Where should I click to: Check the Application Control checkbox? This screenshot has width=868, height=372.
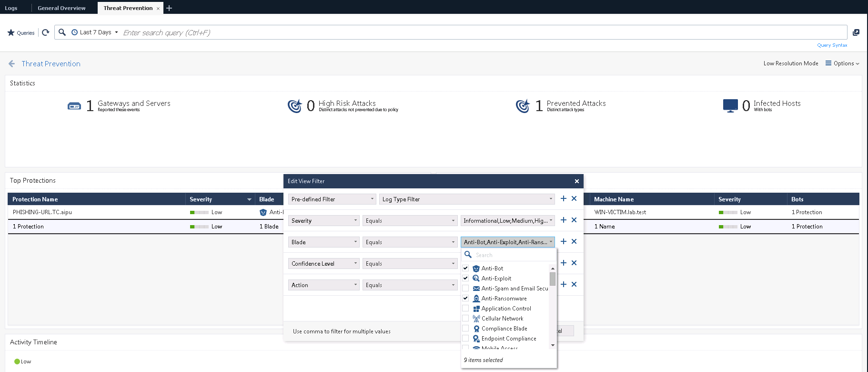point(465,308)
